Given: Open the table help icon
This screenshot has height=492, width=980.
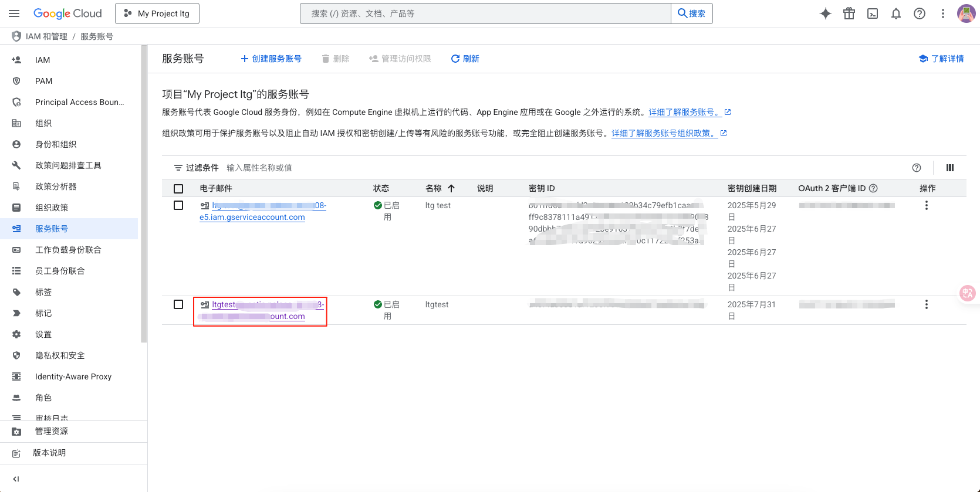Looking at the screenshot, I should [917, 168].
